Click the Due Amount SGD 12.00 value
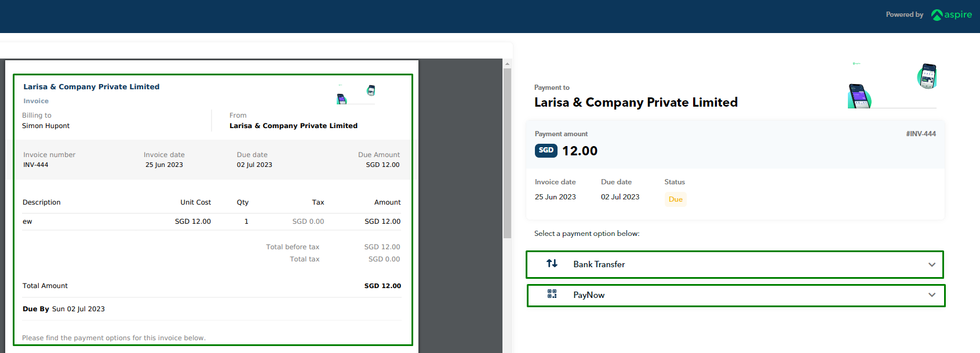 pyautogui.click(x=382, y=165)
